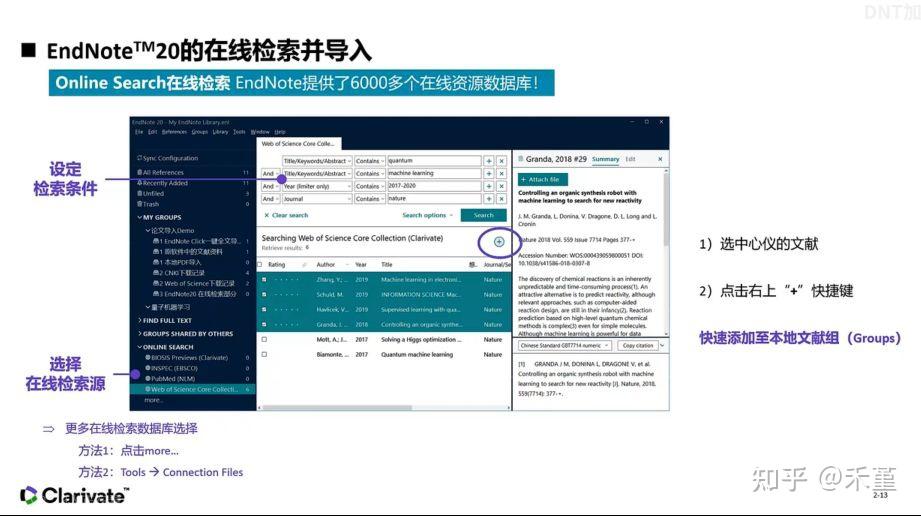Remove the '2017-2020' search row
Image resolution: width=921 pixels, height=516 pixels.
click(x=502, y=186)
